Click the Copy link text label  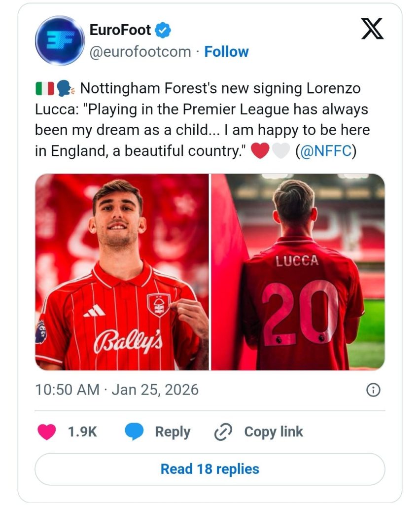[274, 432]
